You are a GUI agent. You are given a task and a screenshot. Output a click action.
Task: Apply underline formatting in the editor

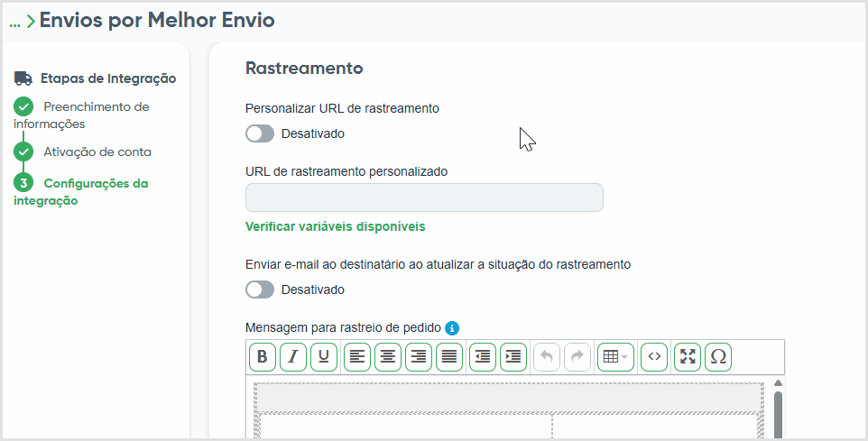point(324,357)
